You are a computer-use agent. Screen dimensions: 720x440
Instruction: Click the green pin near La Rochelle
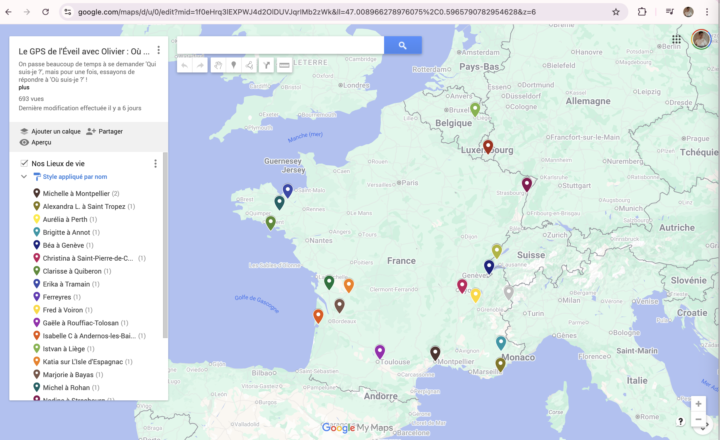pos(329,282)
